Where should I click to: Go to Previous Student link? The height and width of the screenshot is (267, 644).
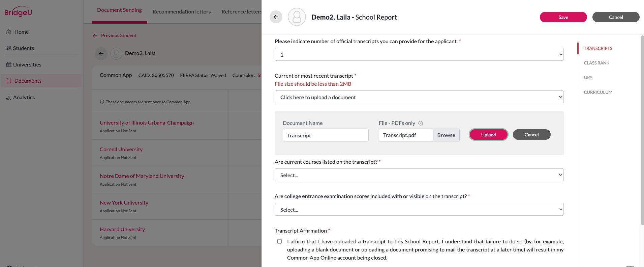click(x=115, y=35)
